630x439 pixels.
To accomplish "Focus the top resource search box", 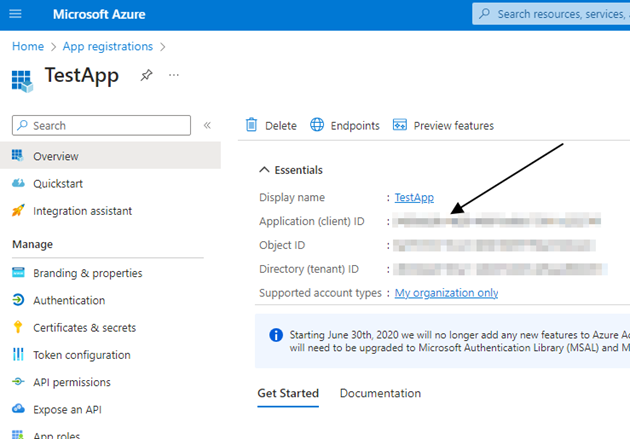I will pos(551,14).
